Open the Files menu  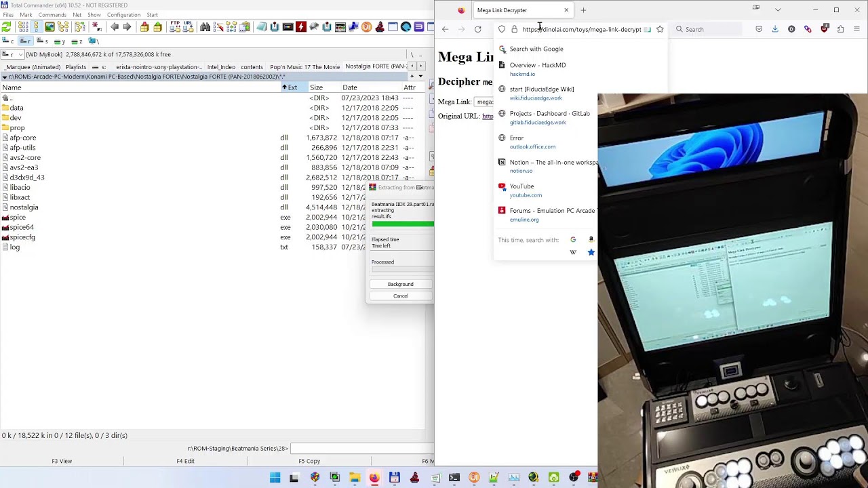point(8,15)
